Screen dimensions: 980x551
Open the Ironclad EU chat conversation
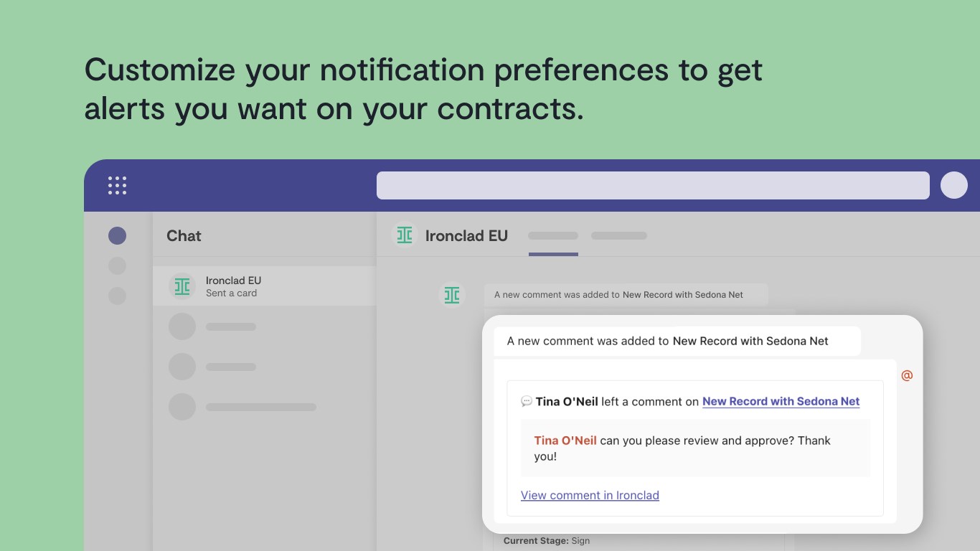265,286
